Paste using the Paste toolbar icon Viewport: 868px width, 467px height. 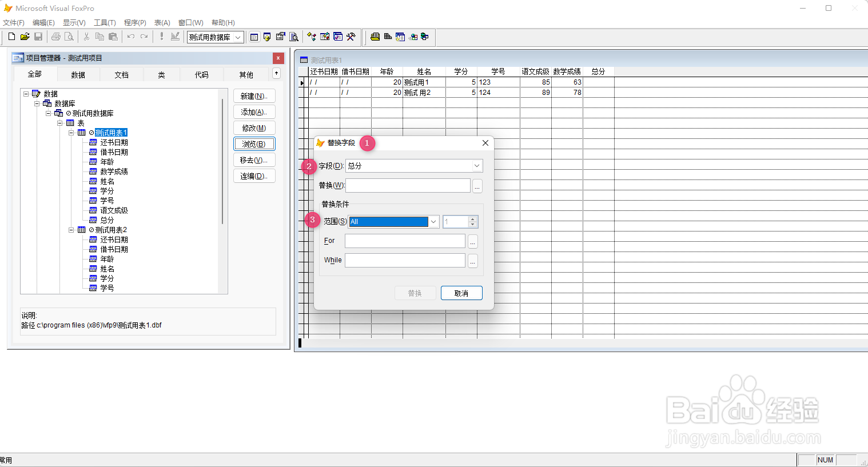coord(113,37)
